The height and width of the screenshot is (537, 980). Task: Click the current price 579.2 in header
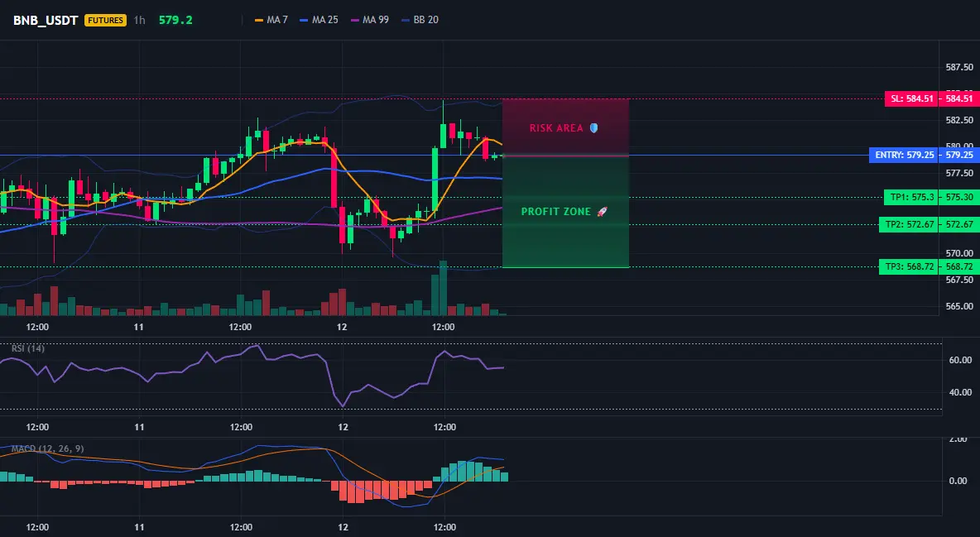coord(175,20)
